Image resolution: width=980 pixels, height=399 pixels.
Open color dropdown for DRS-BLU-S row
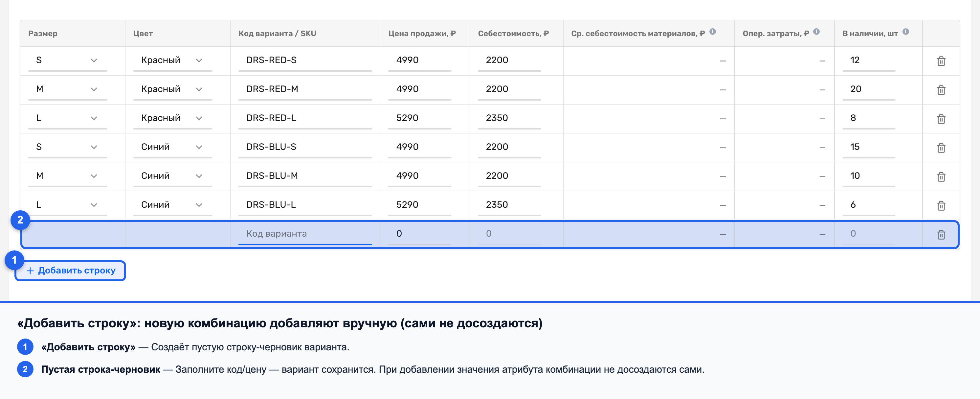(x=172, y=147)
